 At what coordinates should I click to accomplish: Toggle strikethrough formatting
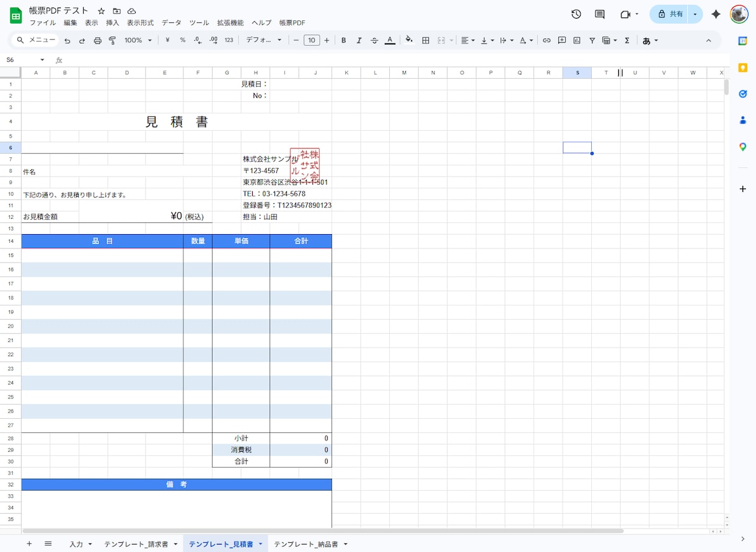pyautogui.click(x=374, y=40)
